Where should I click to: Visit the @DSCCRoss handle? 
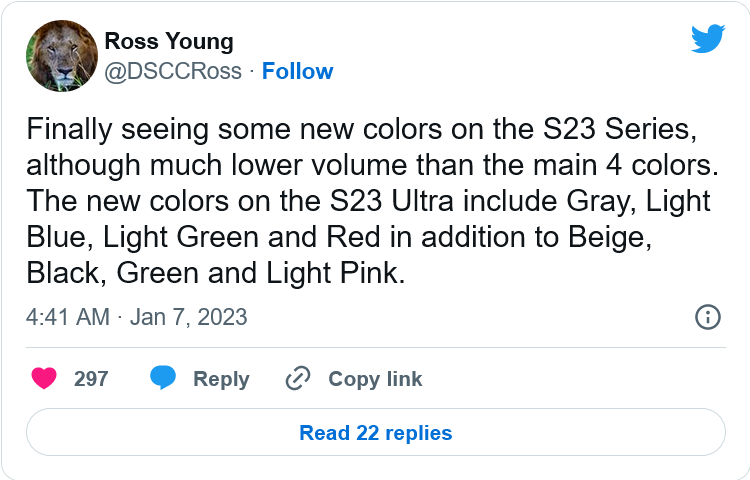coord(173,71)
